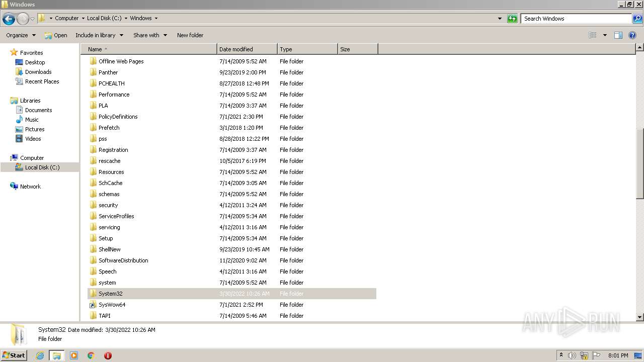The height and width of the screenshot is (362, 644).
Task: Open Include in library menu
Action: (x=99, y=35)
